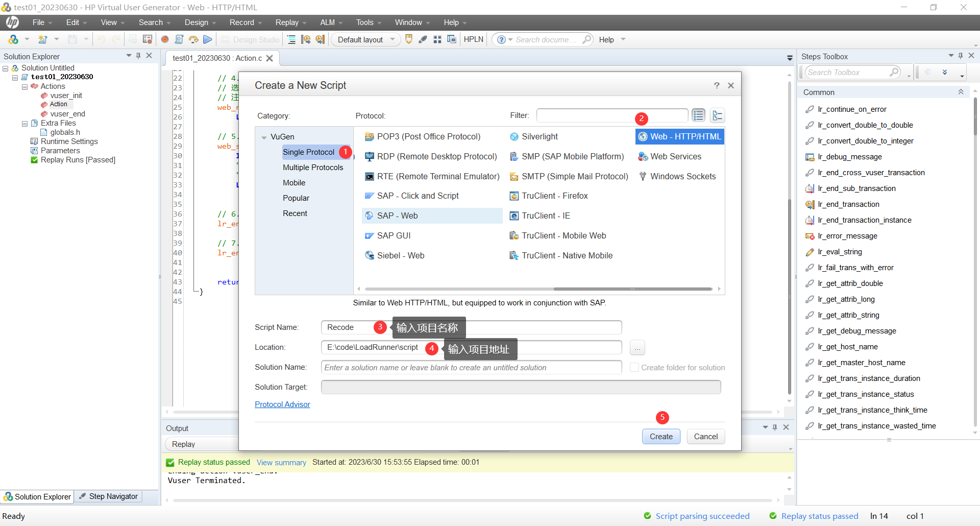Screen dimensions: 980x526
Task: Select the SAP - Web protocol
Action: [432, 216]
